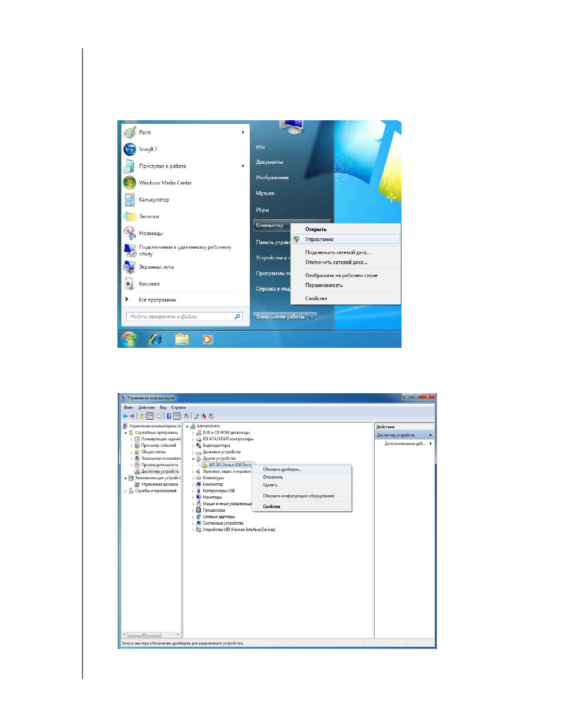Click the Up one level folder toolbar icon
Screen dimensions: 562x728
(x=142, y=416)
